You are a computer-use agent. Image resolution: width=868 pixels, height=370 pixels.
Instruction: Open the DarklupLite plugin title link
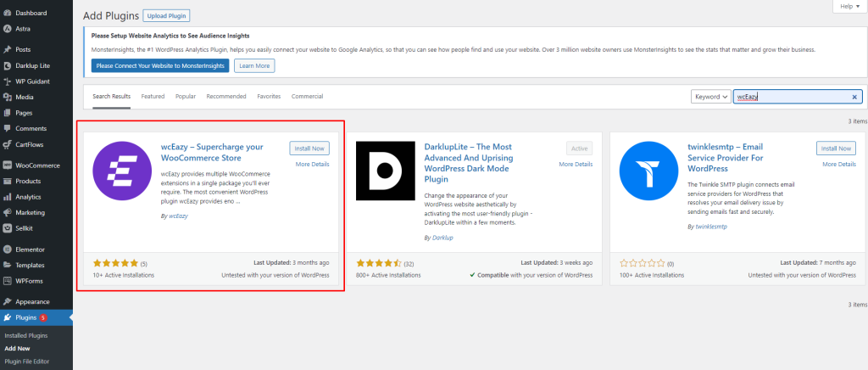click(468, 164)
